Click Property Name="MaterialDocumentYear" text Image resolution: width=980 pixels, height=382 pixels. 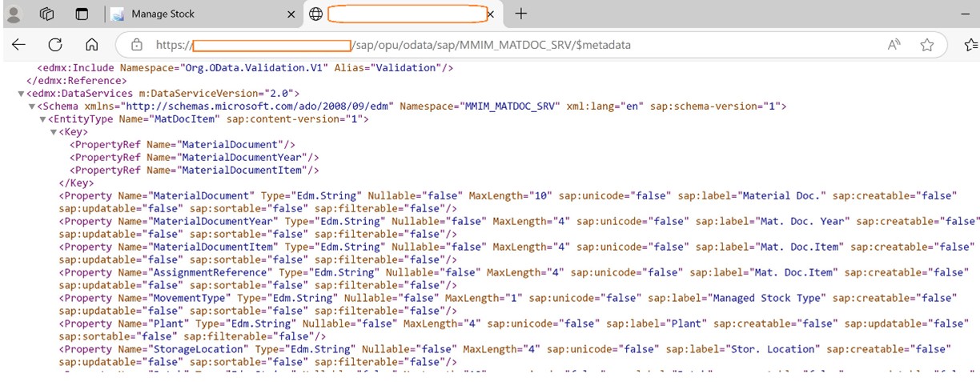point(168,222)
